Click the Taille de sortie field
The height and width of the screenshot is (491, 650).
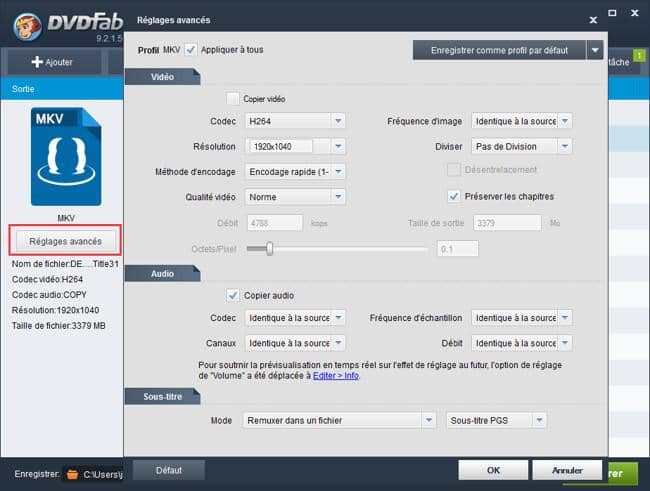coord(507,223)
